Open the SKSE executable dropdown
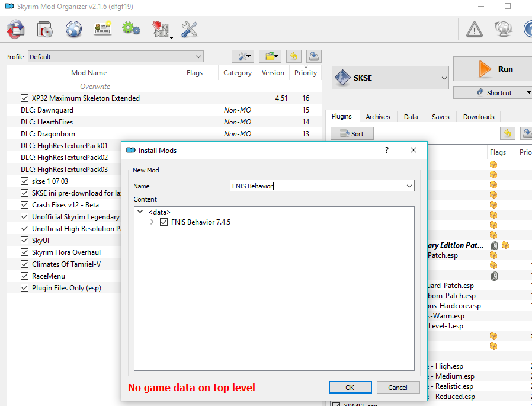 390,78
